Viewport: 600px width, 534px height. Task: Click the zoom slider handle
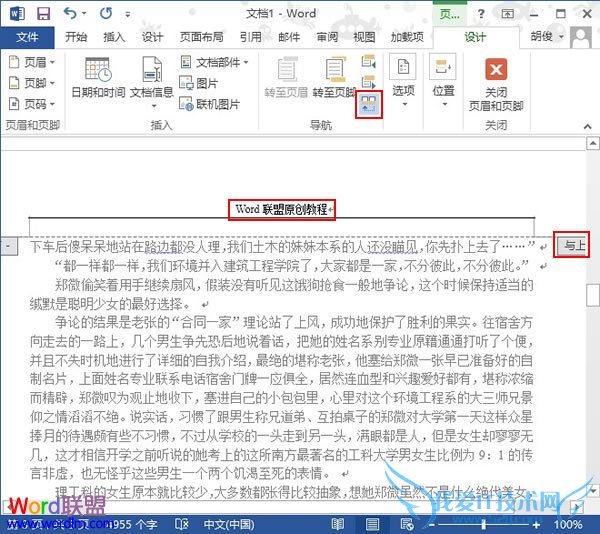[x=484, y=524]
